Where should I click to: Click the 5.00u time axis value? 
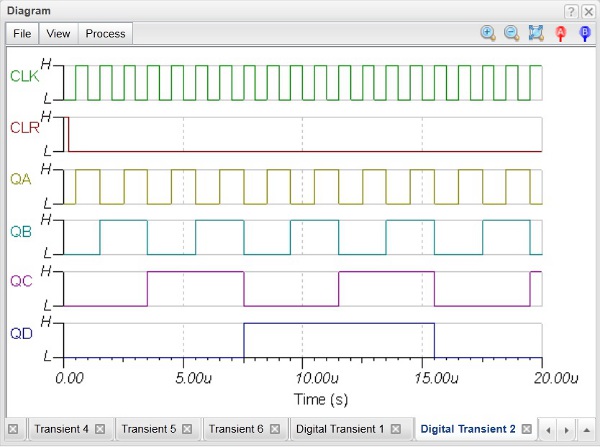pos(193,378)
